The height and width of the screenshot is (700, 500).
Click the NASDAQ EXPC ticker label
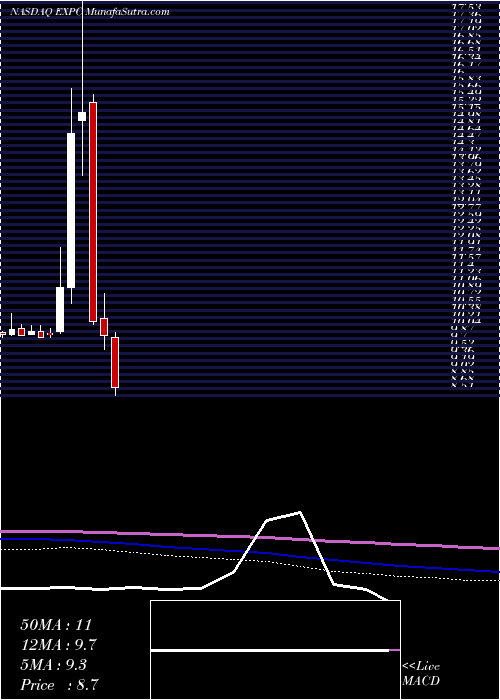[46, 12]
